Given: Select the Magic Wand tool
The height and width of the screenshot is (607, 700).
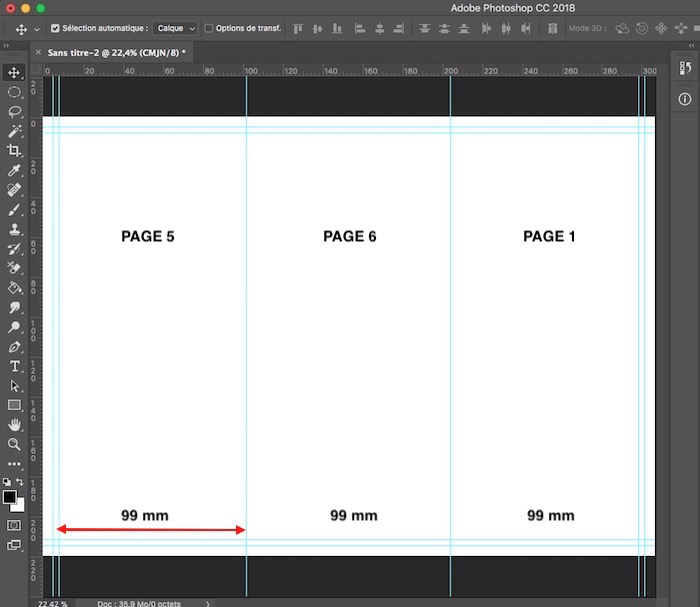Looking at the screenshot, I should coord(14,131).
